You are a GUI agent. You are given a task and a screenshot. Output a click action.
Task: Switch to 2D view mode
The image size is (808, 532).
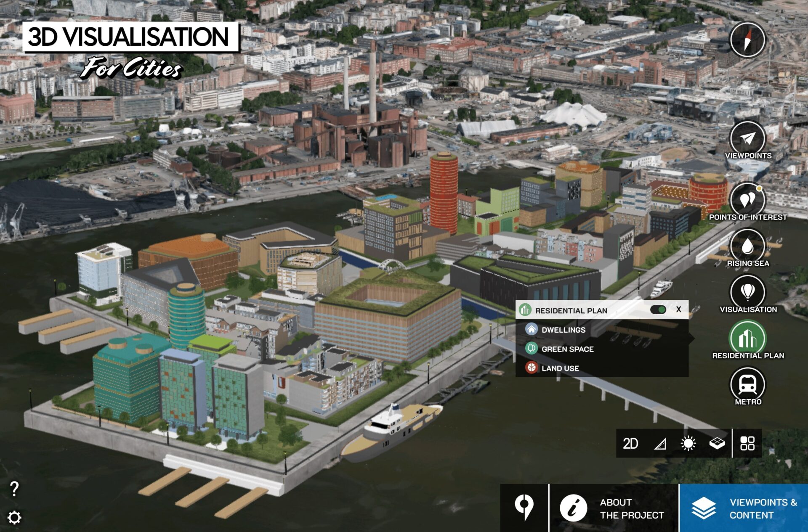(x=630, y=443)
